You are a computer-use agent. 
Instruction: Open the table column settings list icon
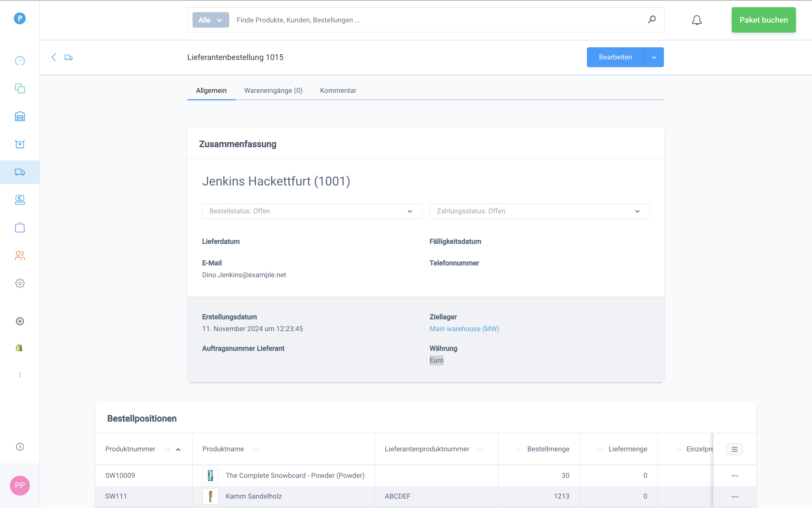point(734,449)
